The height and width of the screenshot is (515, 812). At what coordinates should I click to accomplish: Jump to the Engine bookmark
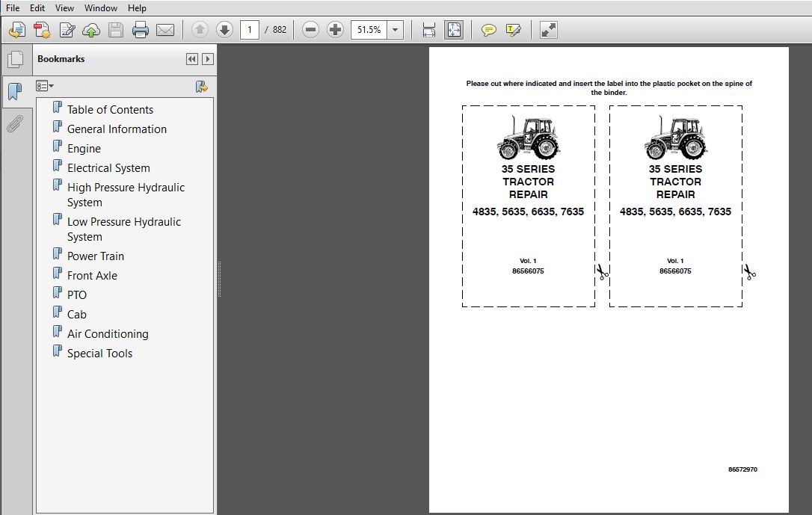(x=84, y=149)
